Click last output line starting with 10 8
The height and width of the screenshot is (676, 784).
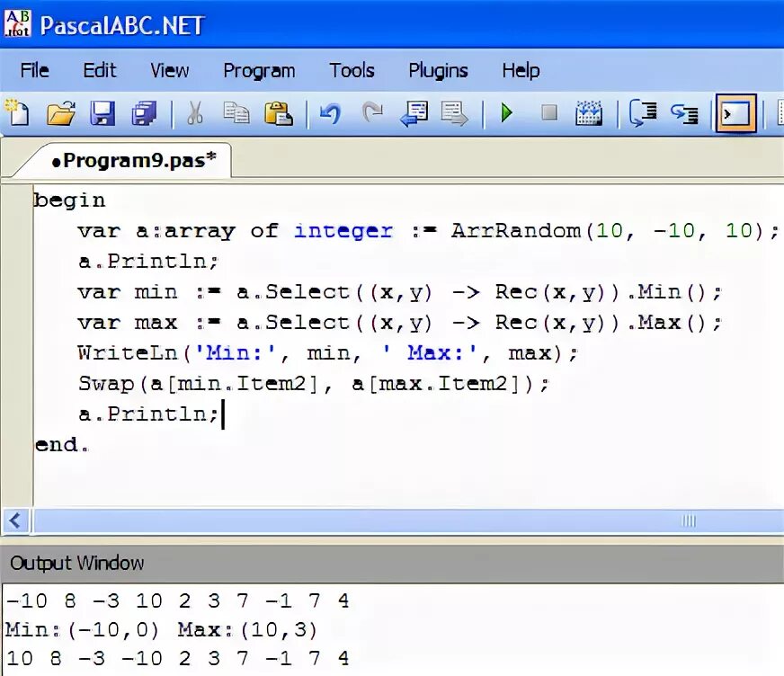coord(177,658)
